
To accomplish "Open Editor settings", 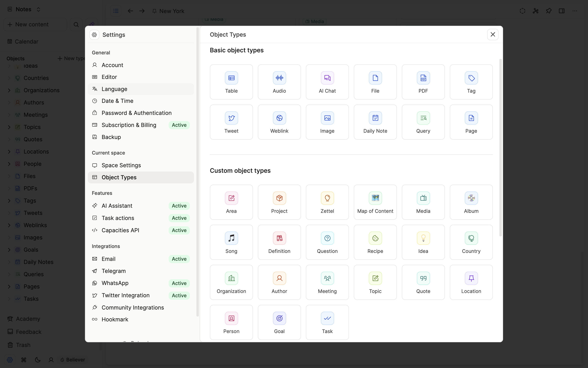I will tap(141, 77).
